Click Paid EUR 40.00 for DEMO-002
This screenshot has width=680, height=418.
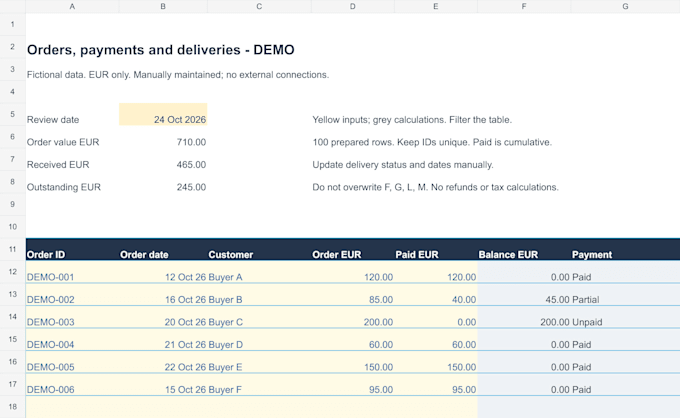pyautogui.click(x=464, y=300)
